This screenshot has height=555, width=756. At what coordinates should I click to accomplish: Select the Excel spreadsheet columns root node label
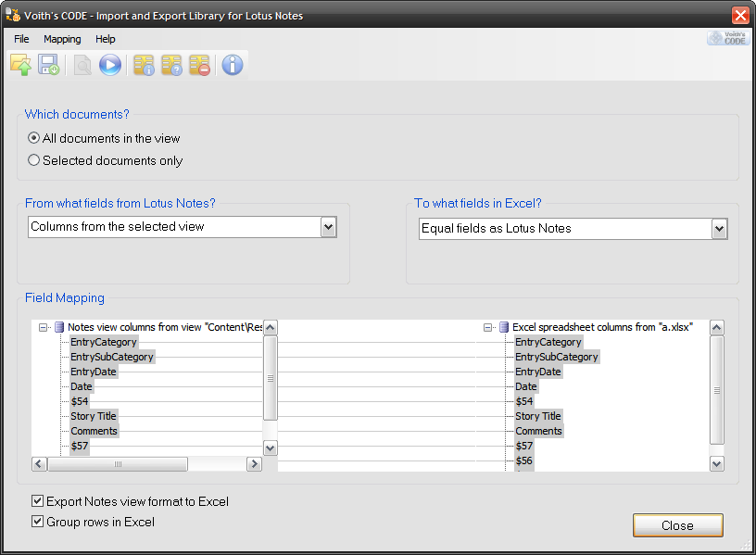pos(603,327)
